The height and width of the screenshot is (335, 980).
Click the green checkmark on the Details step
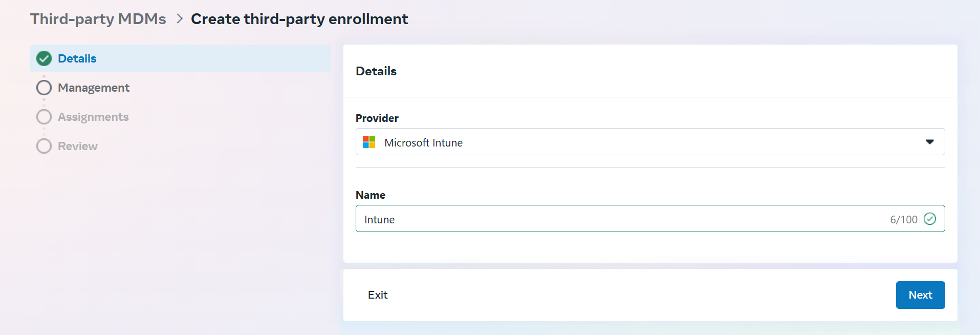(x=43, y=58)
